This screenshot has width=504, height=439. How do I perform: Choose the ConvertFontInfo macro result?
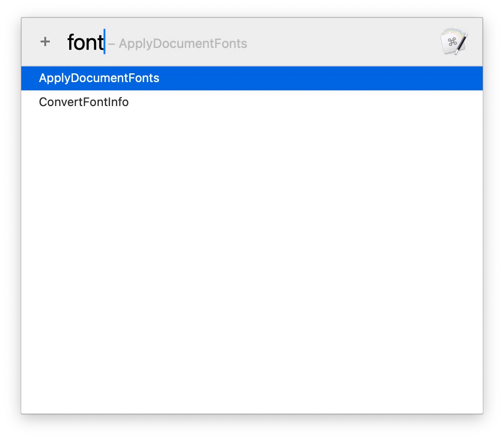(252, 102)
